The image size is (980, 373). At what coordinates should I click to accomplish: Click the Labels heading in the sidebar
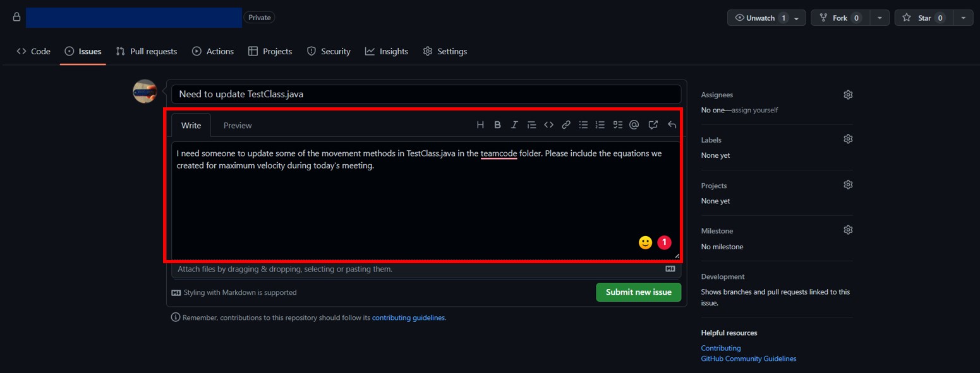coord(711,139)
